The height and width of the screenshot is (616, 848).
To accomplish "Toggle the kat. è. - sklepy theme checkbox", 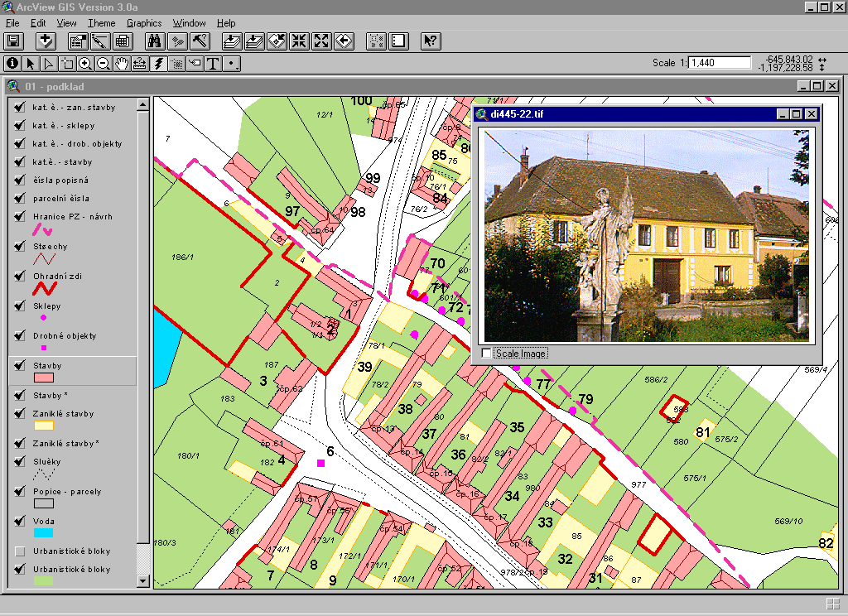I will click(x=20, y=126).
